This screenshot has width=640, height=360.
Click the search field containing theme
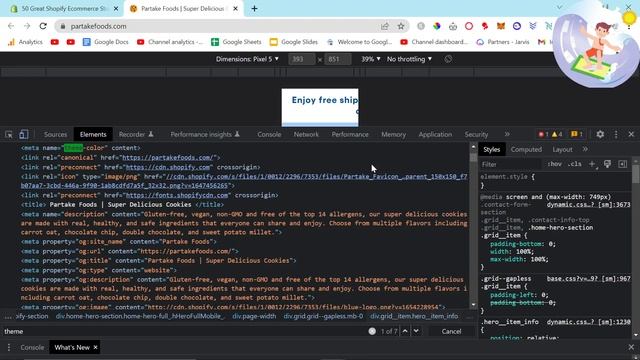click(184, 331)
